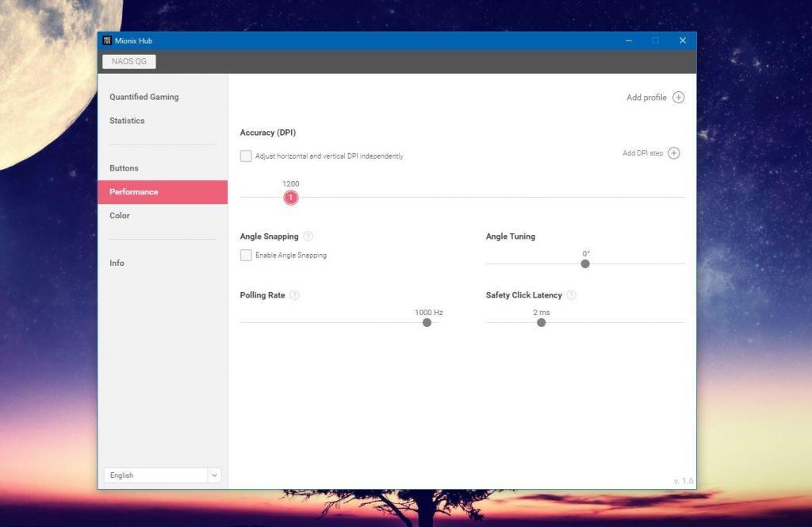Open the Info page in sidebar
Viewport: 812px width, 527px height.
[117, 263]
